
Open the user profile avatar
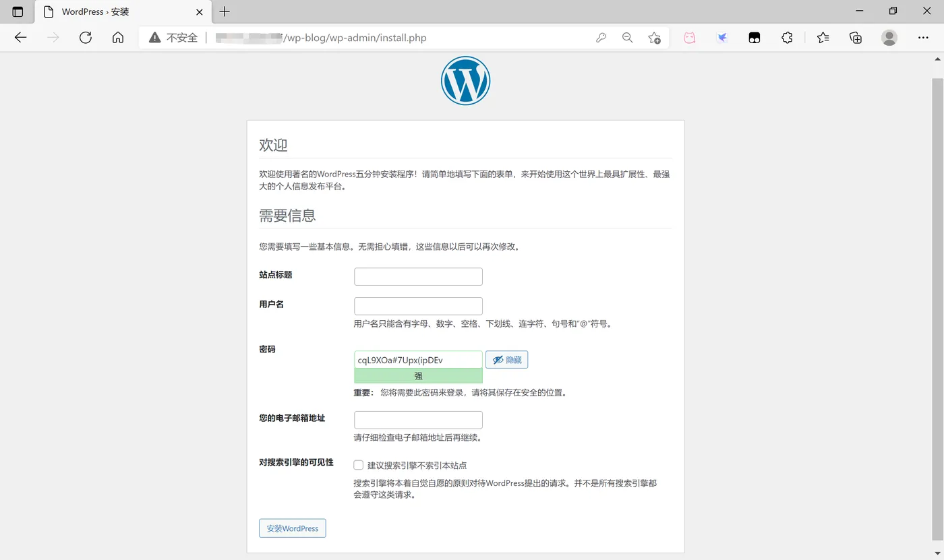(889, 38)
